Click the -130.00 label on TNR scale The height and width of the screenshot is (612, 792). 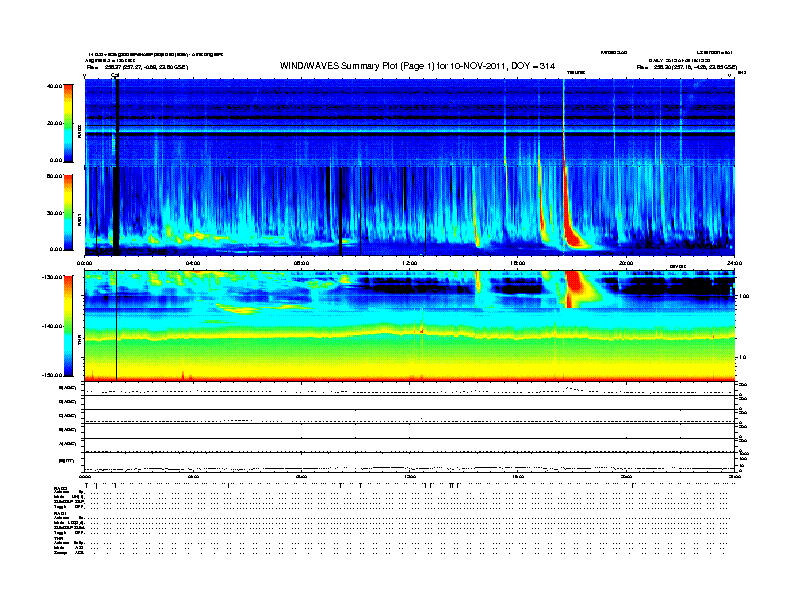point(53,277)
